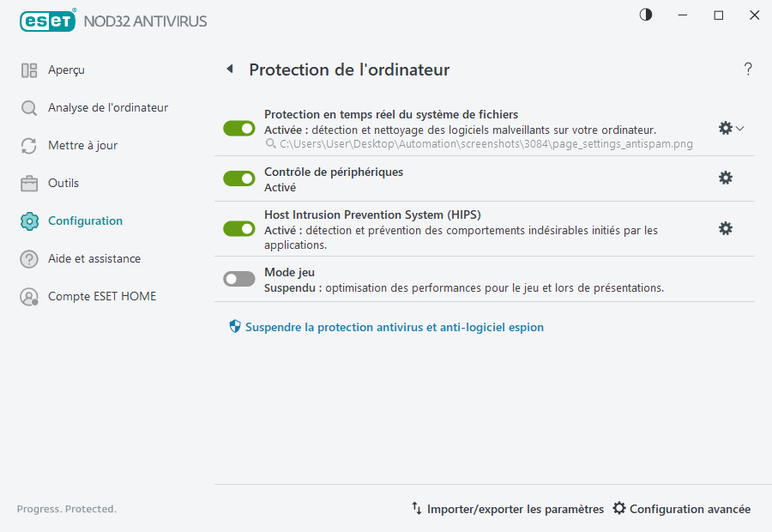
Task: Enable Mode jeu
Action: [238, 279]
